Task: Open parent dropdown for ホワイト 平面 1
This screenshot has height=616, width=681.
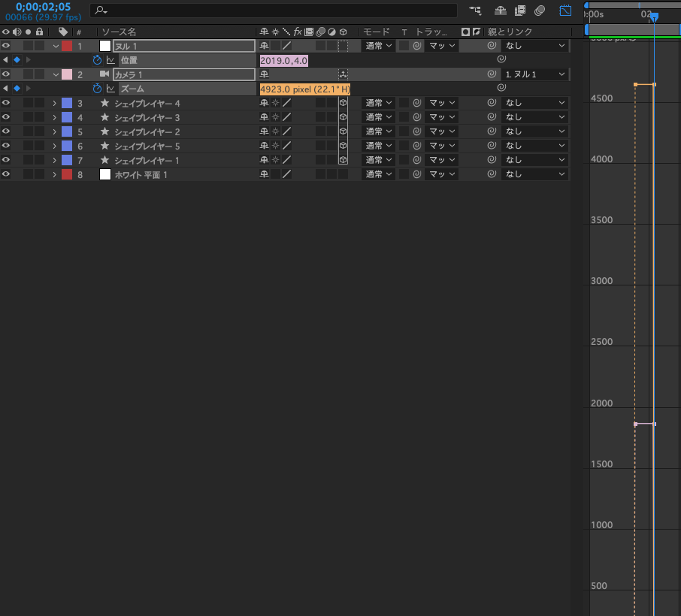Action: click(x=535, y=174)
